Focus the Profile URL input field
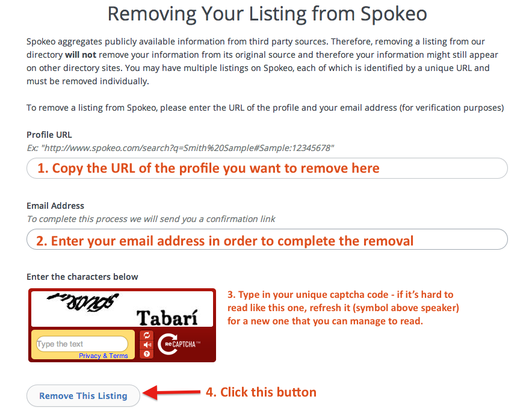This screenshot has width=532, height=411. pos(267,168)
